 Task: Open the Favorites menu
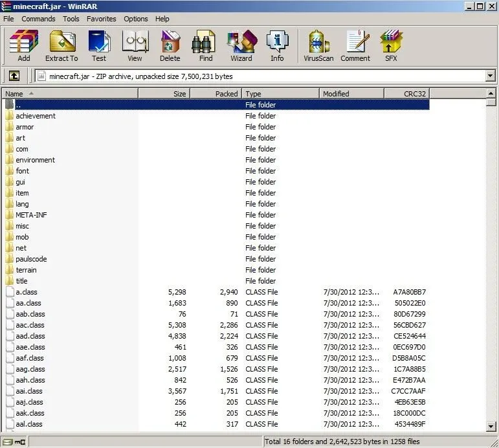point(102,19)
